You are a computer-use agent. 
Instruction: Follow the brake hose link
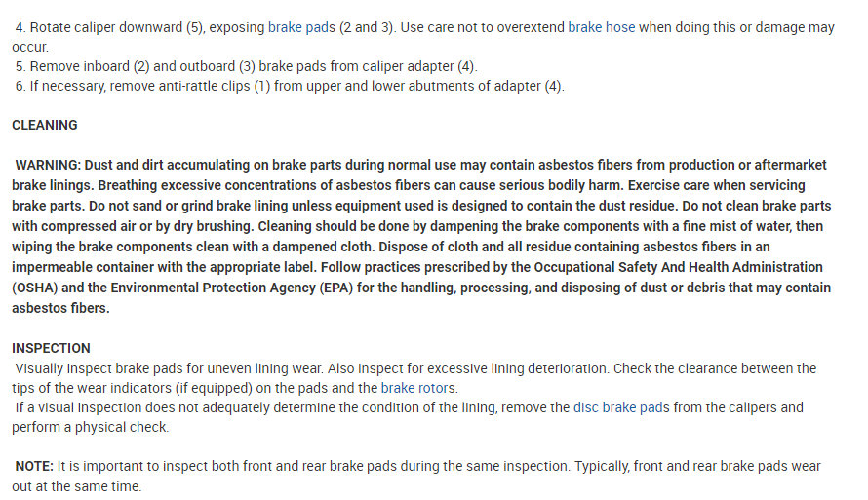tap(601, 27)
